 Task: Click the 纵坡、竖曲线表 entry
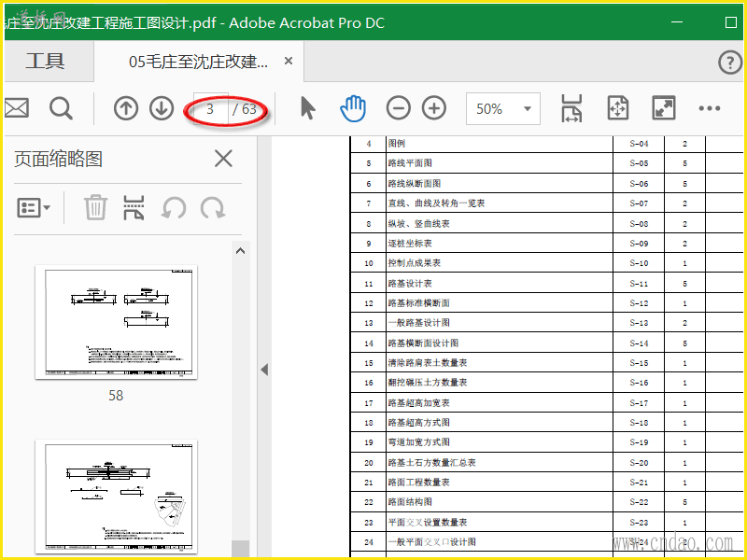[418, 223]
